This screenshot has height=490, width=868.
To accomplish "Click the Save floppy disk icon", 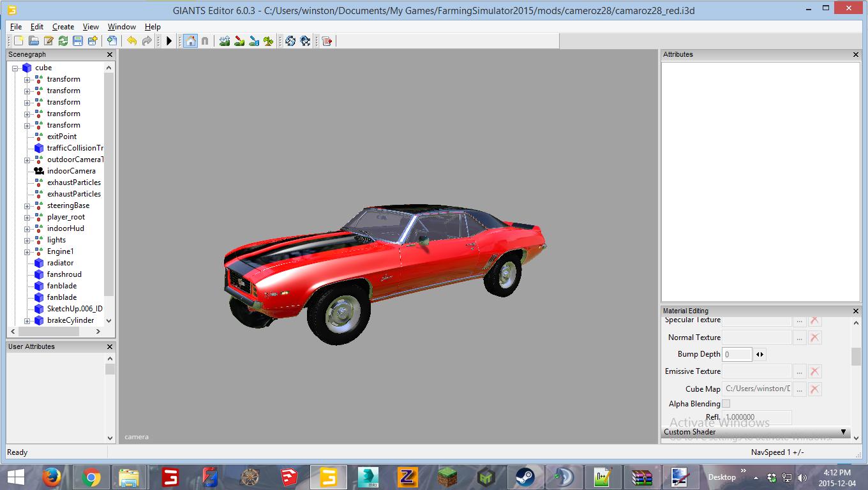I will pyautogui.click(x=78, y=41).
